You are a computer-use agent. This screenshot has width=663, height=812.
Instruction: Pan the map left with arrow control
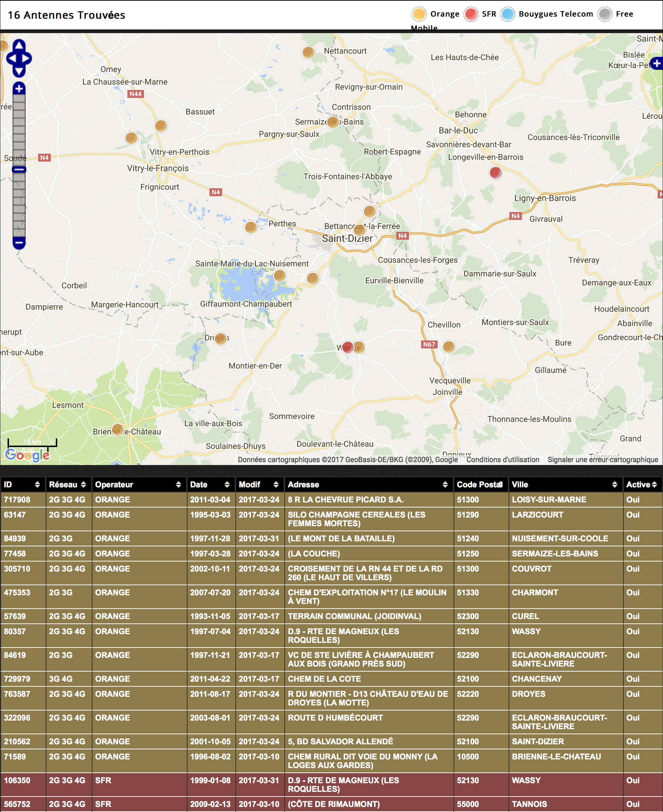coord(12,58)
